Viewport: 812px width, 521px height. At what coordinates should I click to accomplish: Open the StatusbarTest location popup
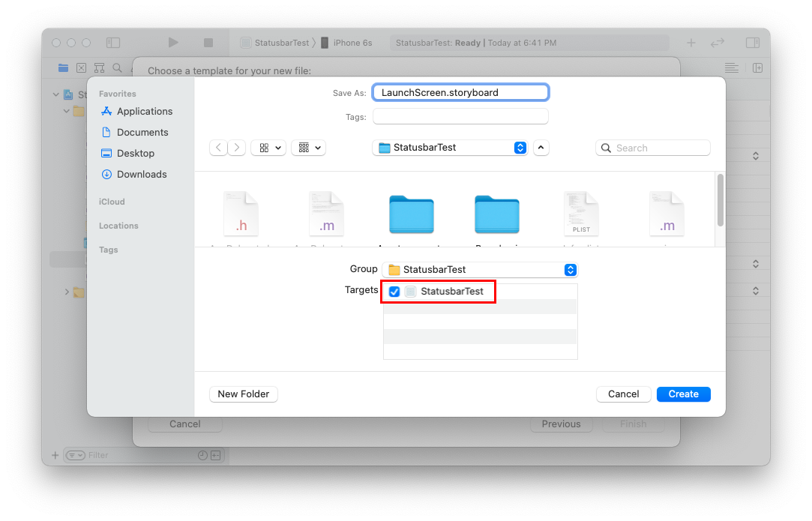450,148
